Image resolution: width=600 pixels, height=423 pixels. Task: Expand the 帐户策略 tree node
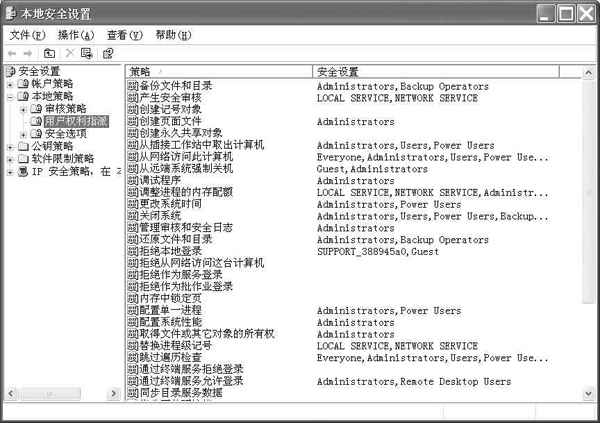click(10, 84)
